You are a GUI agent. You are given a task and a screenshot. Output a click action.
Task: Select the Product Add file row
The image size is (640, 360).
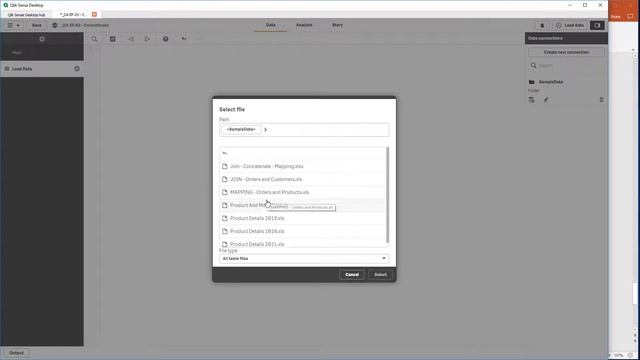click(x=303, y=205)
